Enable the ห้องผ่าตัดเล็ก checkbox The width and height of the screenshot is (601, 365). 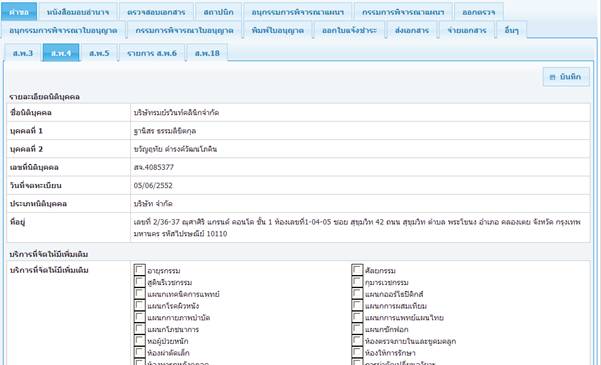point(140,352)
